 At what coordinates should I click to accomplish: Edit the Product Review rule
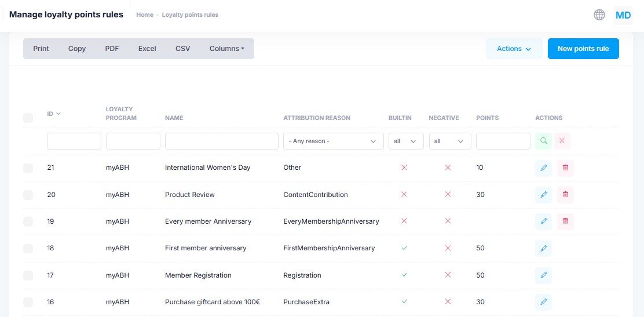tap(543, 195)
